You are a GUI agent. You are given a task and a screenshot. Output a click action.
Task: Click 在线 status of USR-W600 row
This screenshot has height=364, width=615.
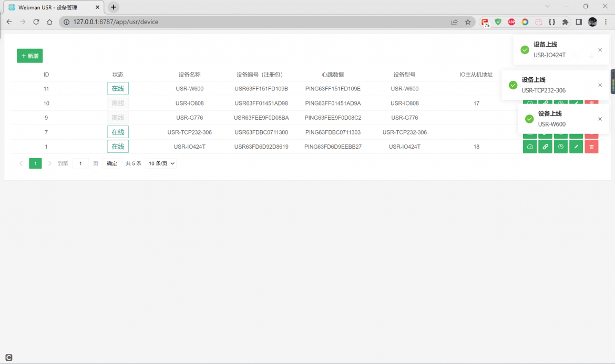[x=118, y=89]
